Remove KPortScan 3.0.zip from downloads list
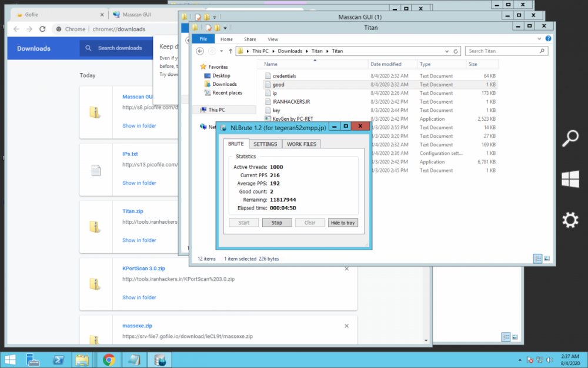588x368 pixels. pos(346,269)
